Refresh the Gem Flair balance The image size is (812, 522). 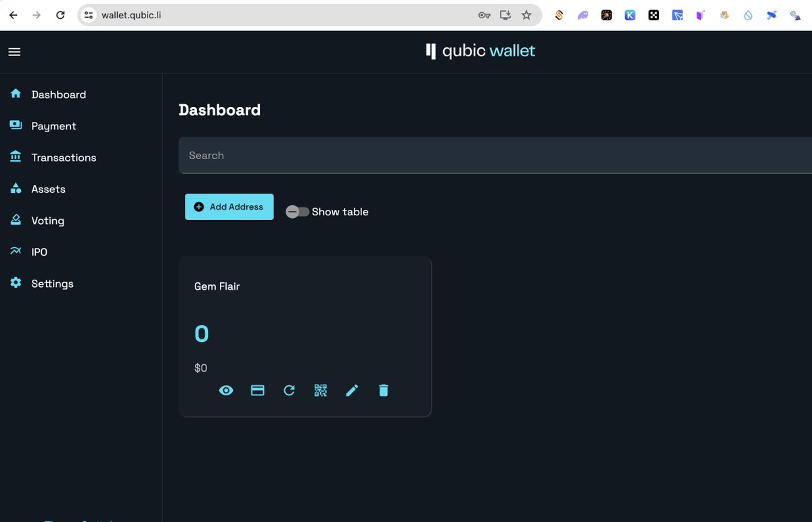(289, 390)
